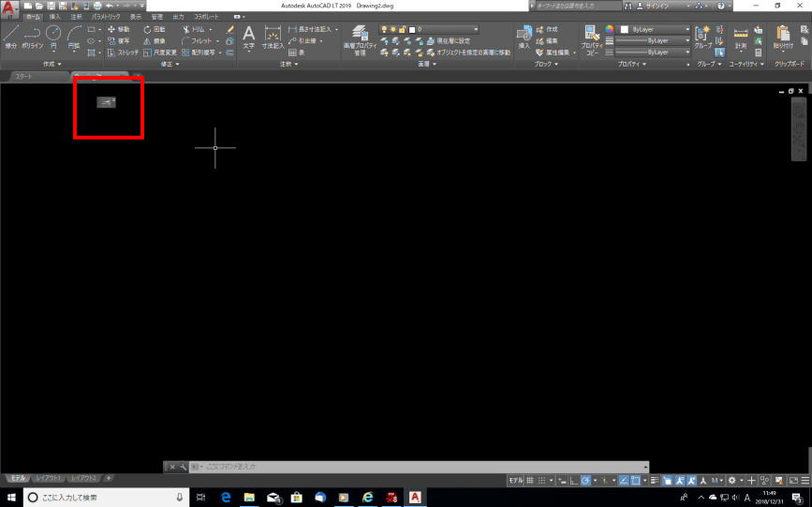Screen dimensions: 812x507
Task: Select the Dimension (寸法記入) tool
Action: (x=273, y=37)
